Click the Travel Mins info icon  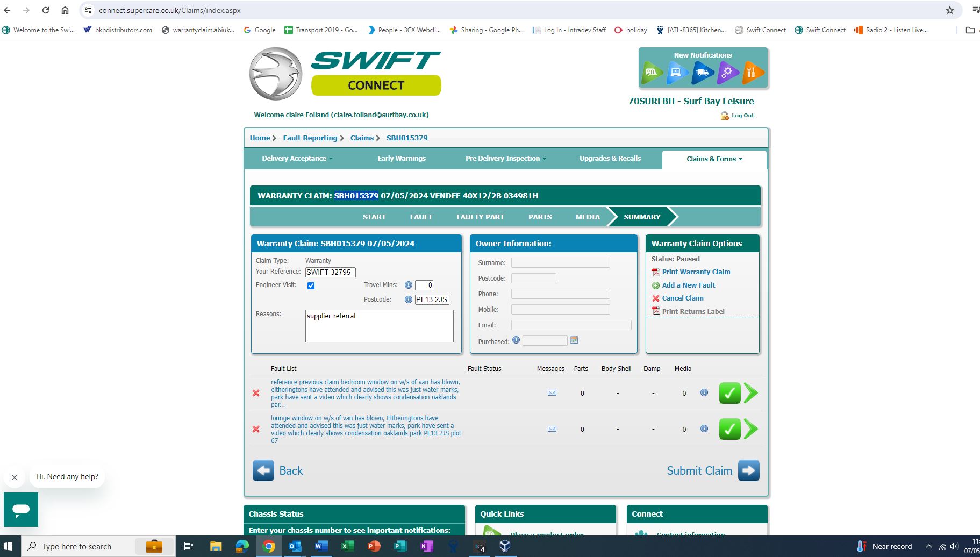click(409, 285)
